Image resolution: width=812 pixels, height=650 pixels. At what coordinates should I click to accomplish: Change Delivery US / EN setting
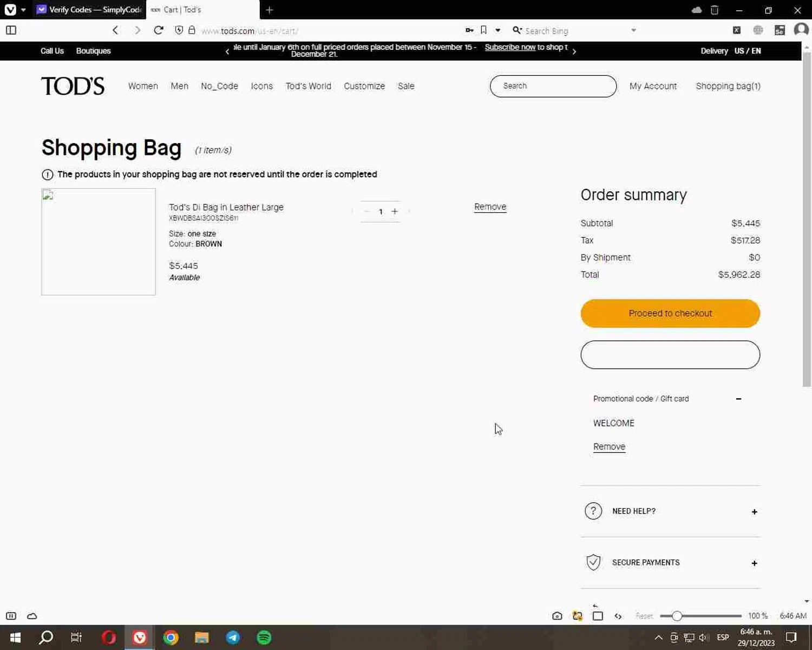(731, 51)
